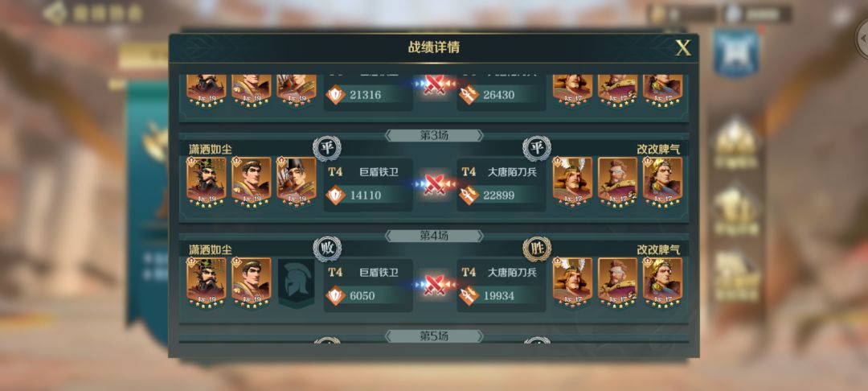Screen dimensions: 868x391
Task: Click shield icon beside 14110
Action: (335, 195)
